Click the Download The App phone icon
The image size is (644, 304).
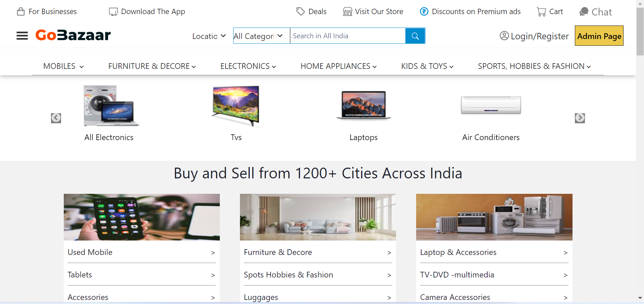coord(113,11)
